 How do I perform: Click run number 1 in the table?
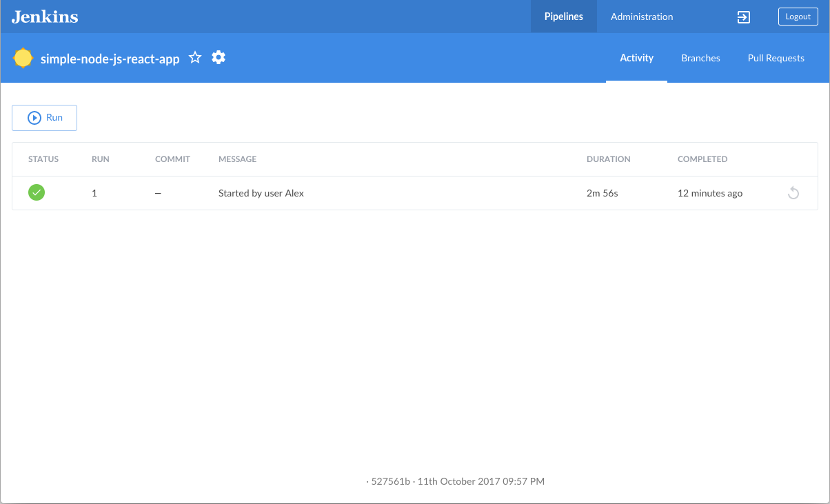[x=94, y=193]
